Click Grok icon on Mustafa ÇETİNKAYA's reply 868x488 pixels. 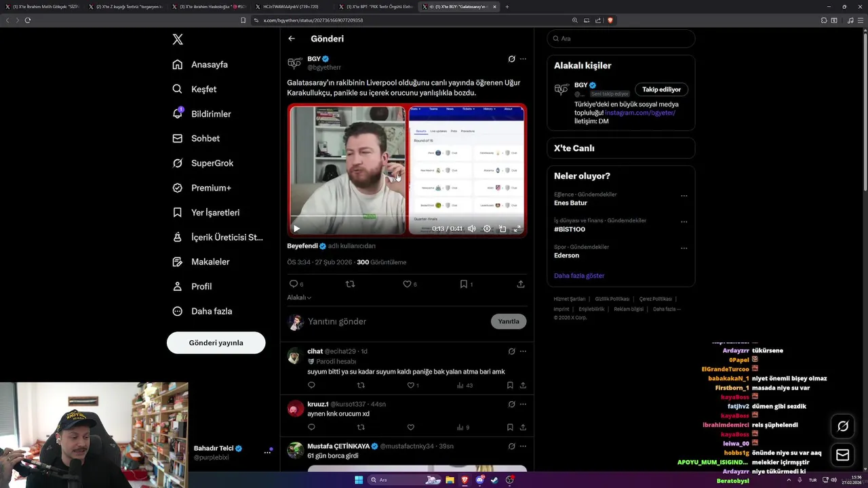pyautogui.click(x=511, y=446)
